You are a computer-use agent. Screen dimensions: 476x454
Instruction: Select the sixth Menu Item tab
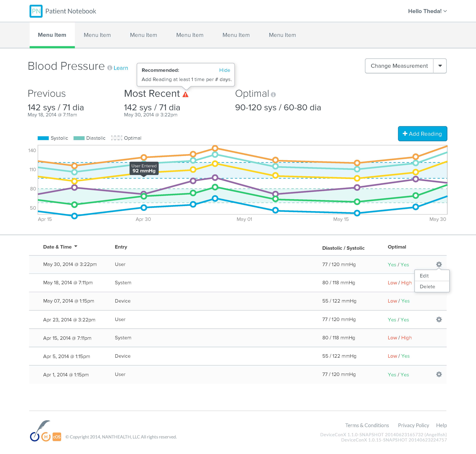tap(282, 35)
